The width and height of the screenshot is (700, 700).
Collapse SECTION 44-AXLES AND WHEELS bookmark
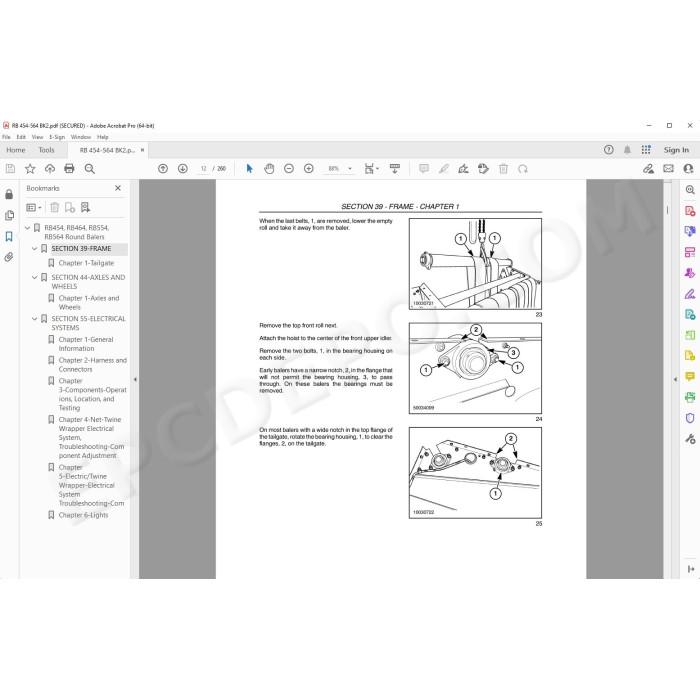pyautogui.click(x=34, y=277)
